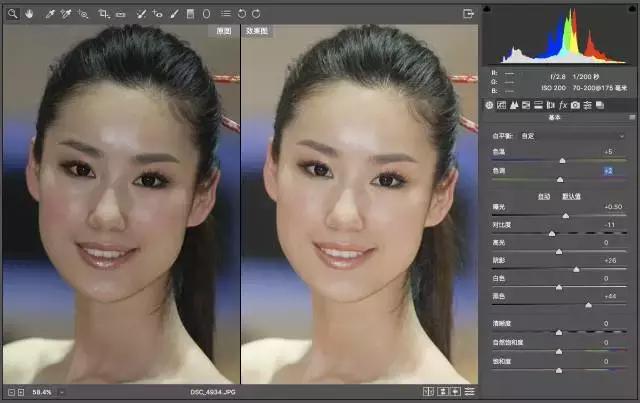Click the histogram display
640x403 pixels.
(559, 36)
